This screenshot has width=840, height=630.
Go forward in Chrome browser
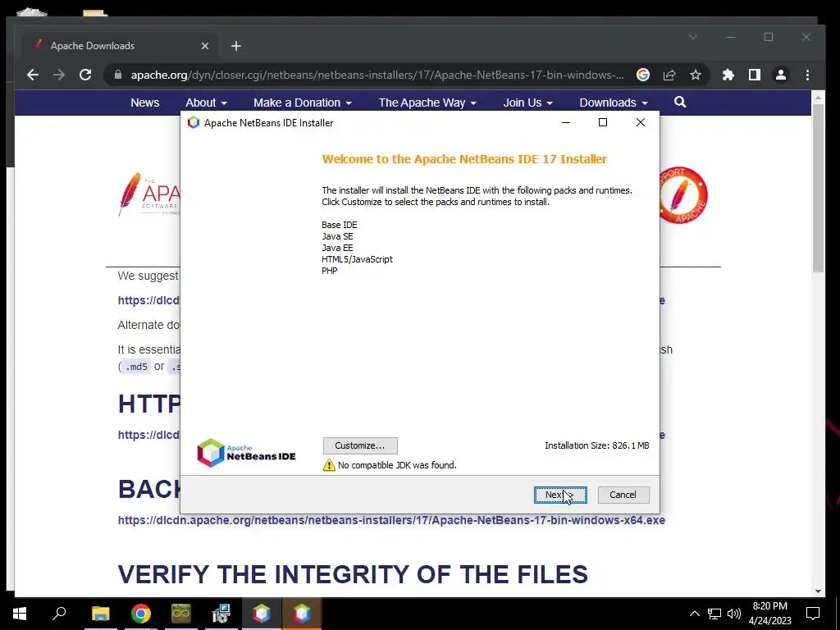[x=59, y=75]
